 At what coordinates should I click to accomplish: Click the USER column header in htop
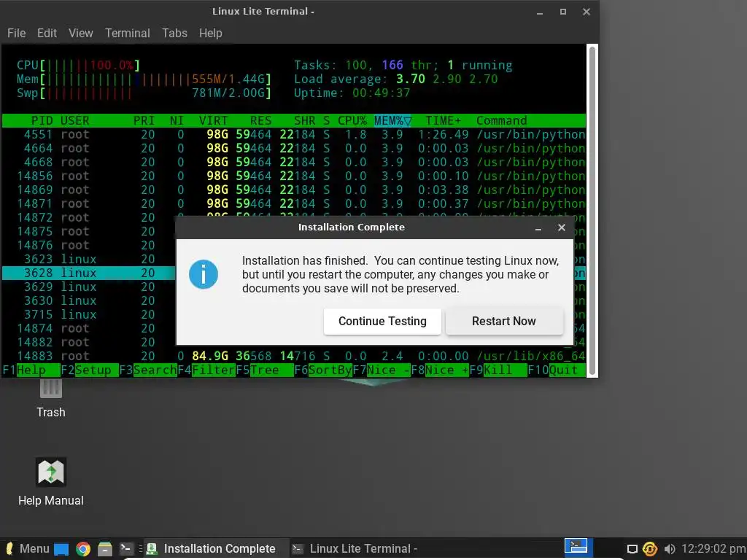coord(75,120)
